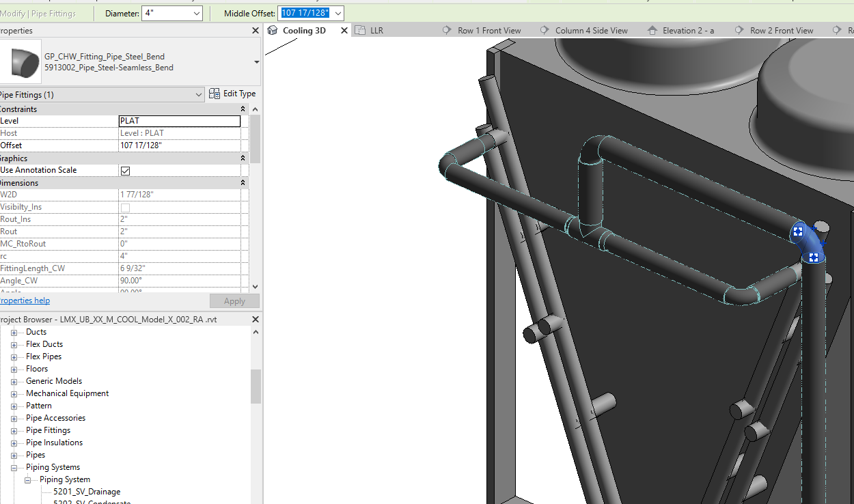Toggle the Visibilty_Ins checkbox
This screenshot has height=504, width=854.
click(x=125, y=207)
